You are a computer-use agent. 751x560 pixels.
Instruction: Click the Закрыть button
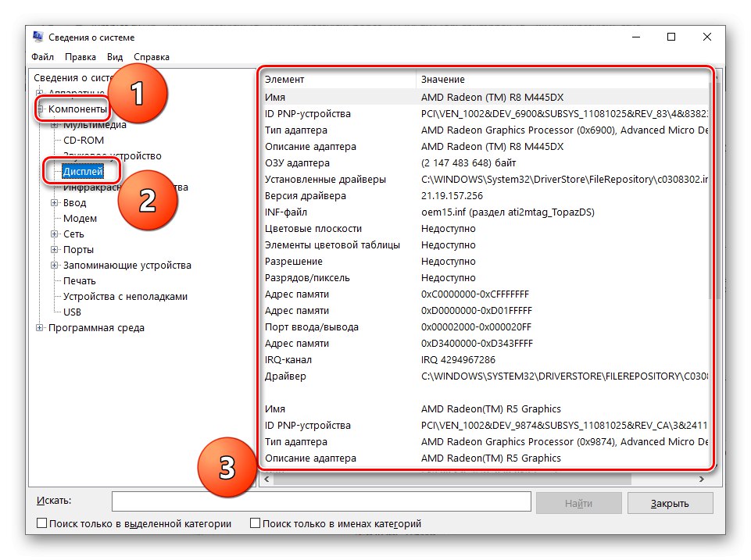tap(670, 503)
